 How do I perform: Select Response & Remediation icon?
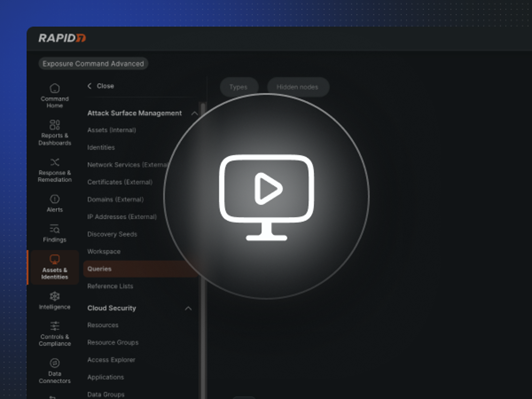pyautogui.click(x=55, y=162)
